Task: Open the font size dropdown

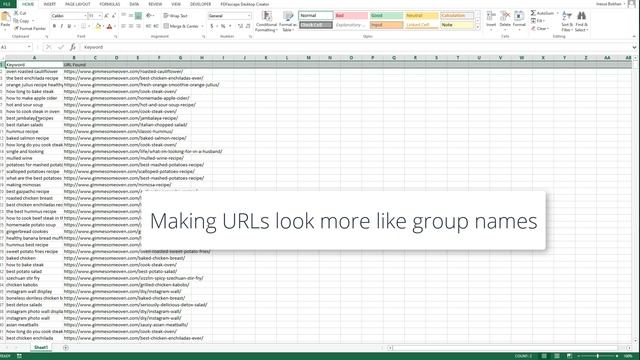Action: click(100, 16)
